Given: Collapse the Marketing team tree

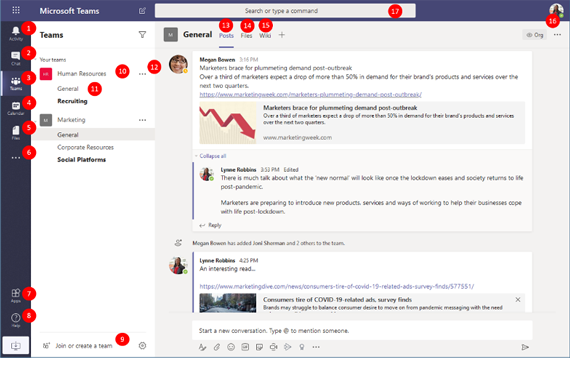Looking at the screenshot, I should coord(35,120).
